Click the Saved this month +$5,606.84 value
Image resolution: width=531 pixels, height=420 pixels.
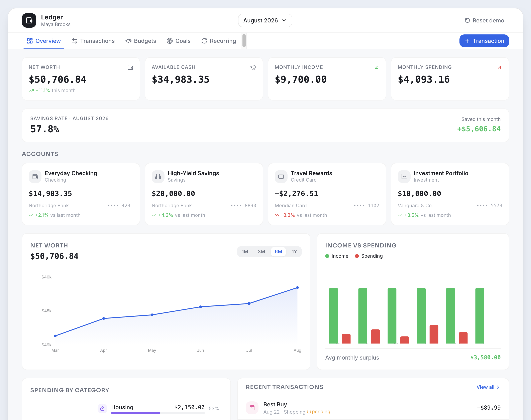tap(479, 129)
